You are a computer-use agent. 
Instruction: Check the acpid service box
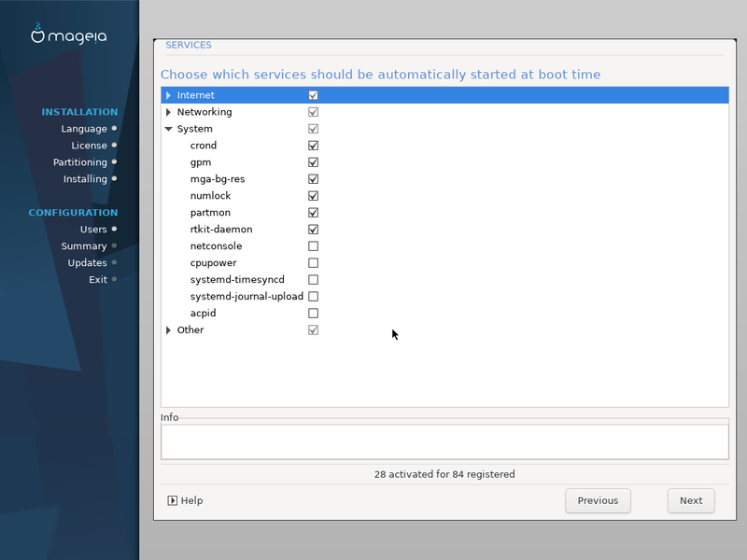pos(313,313)
